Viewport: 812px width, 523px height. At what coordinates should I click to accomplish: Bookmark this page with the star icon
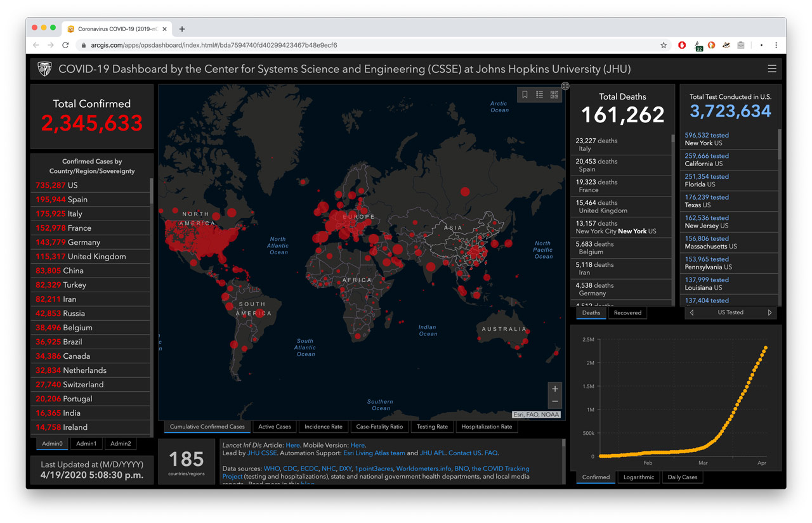664,46
